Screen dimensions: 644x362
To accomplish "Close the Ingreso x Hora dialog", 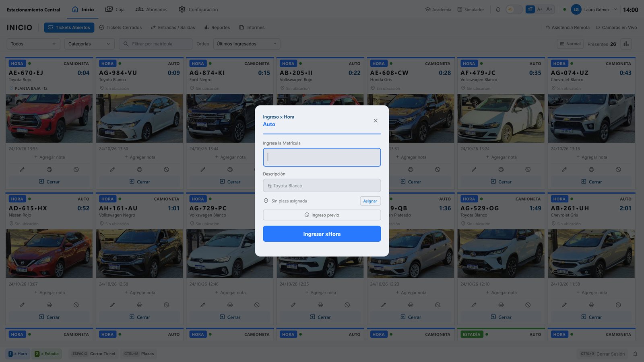I will [x=376, y=121].
